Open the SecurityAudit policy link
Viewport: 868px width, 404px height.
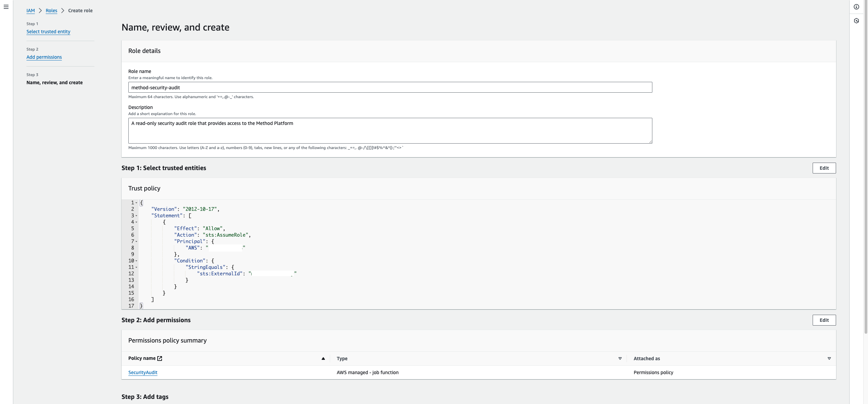[143, 372]
